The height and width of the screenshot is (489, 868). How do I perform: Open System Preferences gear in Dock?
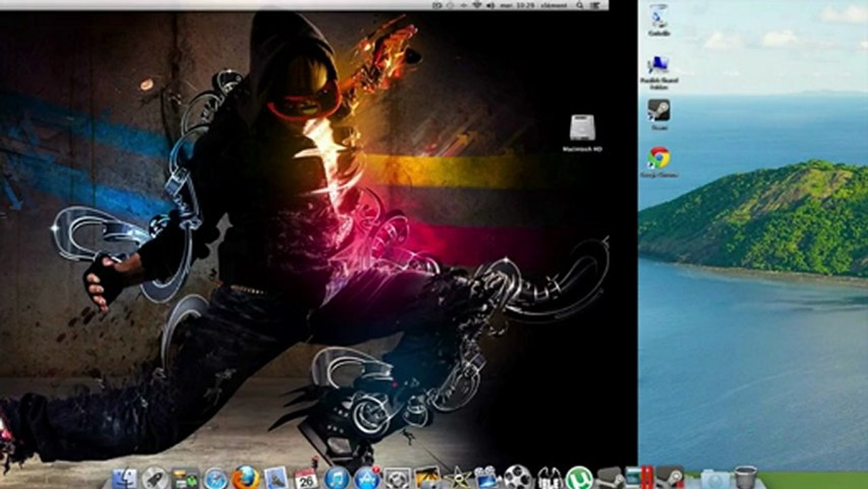click(397, 479)
